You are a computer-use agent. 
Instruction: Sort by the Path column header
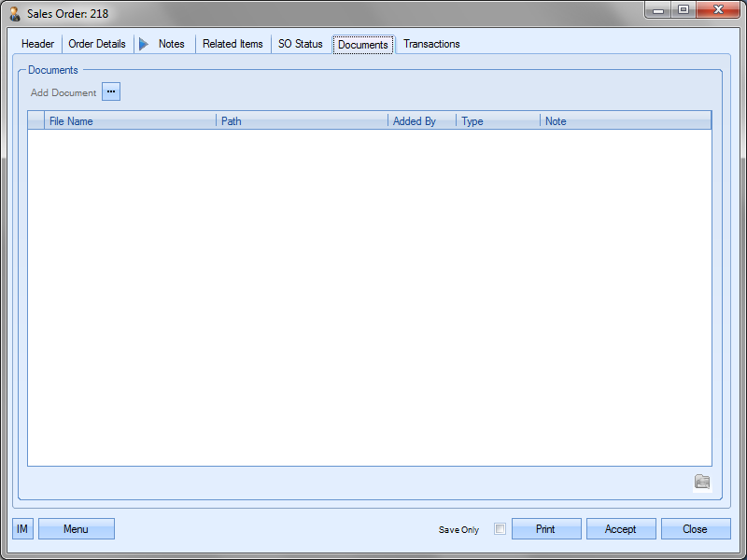pos(302,121)
